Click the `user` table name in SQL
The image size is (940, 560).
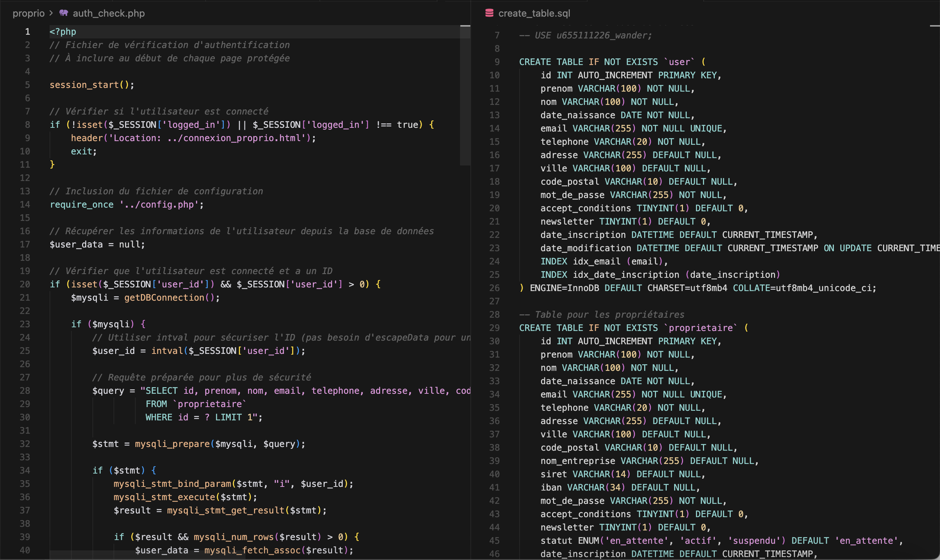click(x=679, y=62)
